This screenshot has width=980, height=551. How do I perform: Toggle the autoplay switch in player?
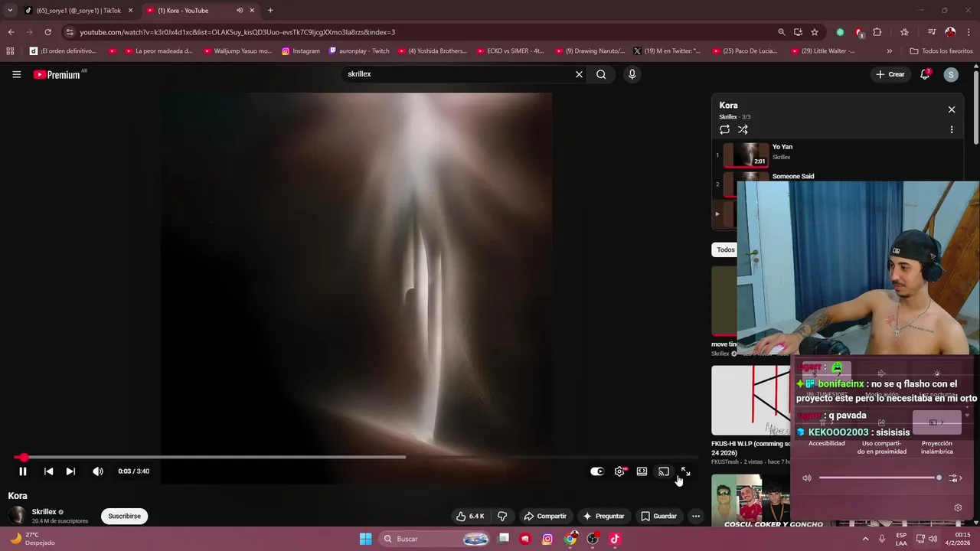(597, 471)
